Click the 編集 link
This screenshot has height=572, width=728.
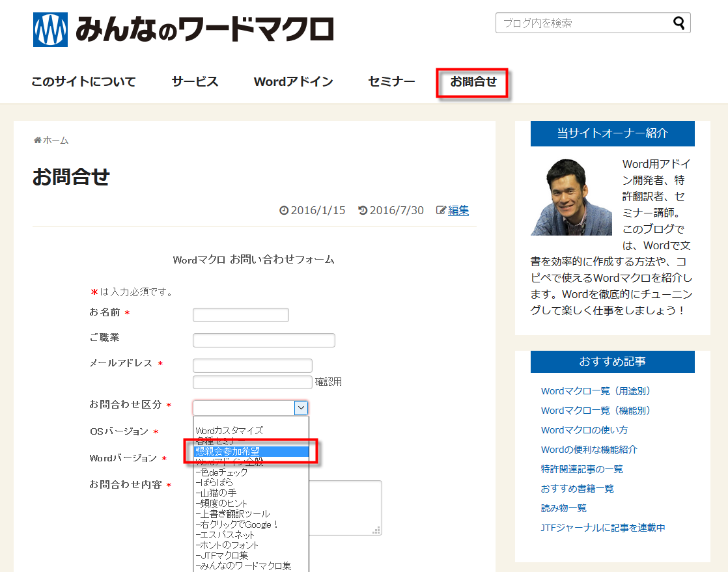point(458,210)
